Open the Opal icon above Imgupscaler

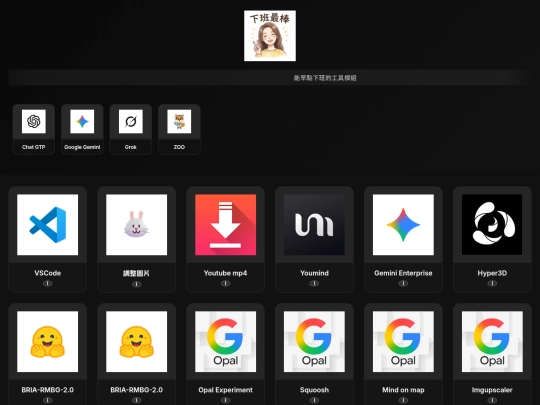click(x=492, y=342)
